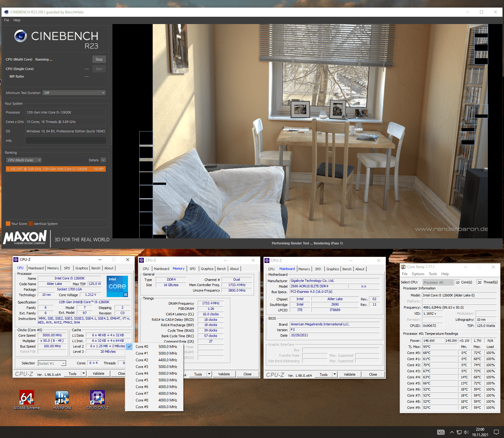Screen dimensions: 504x438
Task: Click Validate in the Memory CPU-Z window
Action: coord(224,374)
